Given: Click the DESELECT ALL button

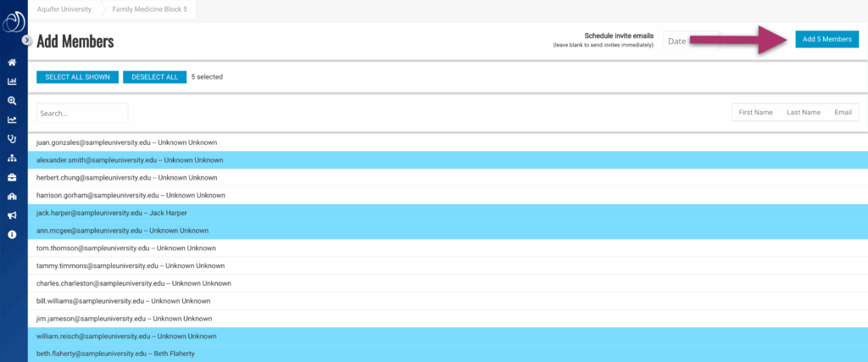Looking at the screenshot, I should pos(154,77).
